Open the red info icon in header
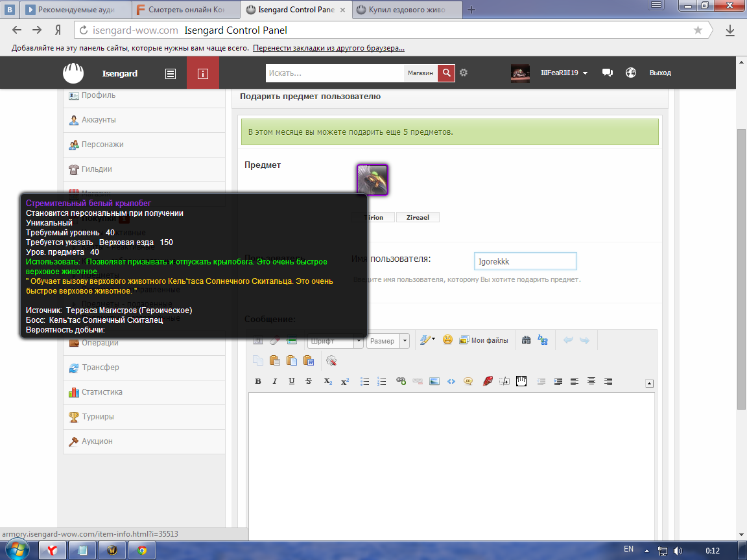The height and width of the screenshot is (560, 747). click(x=203, y=73)
